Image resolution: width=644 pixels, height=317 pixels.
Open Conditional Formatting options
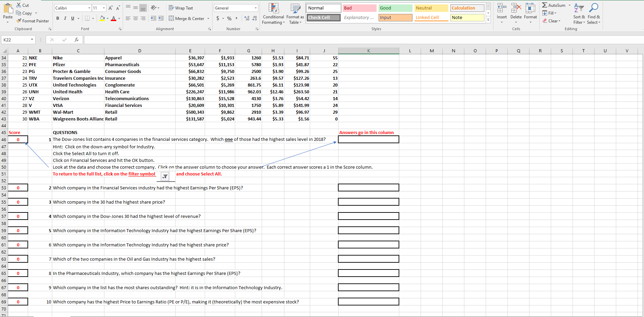pos(273,14)
